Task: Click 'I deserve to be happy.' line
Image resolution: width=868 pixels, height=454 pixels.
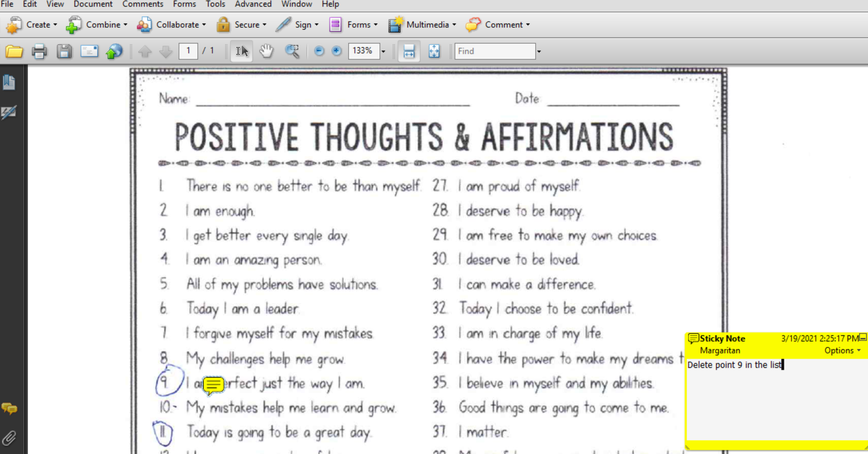Action: tap(520, 211)
